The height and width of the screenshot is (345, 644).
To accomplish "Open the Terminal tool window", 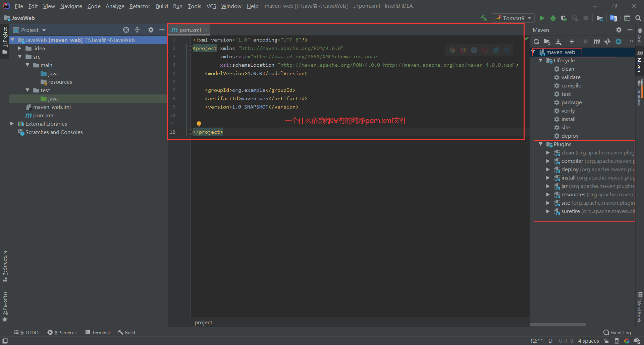I will pyautogui.click(x=98, y=332).
